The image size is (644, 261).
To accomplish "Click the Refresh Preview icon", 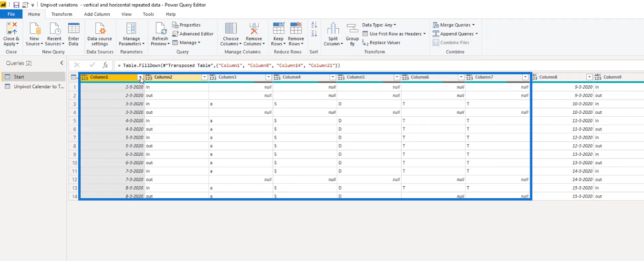I will click(160, 28).
